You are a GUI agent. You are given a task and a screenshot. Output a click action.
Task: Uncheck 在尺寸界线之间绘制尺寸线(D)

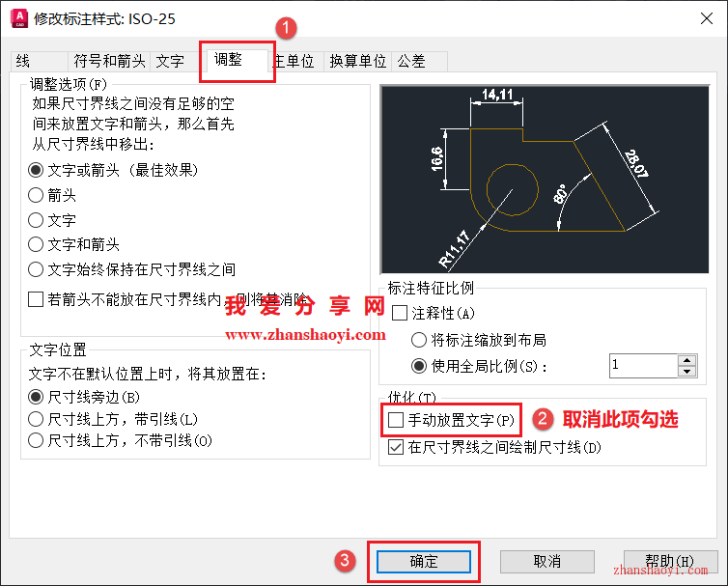pyautogui.click(x=396, y=448)
